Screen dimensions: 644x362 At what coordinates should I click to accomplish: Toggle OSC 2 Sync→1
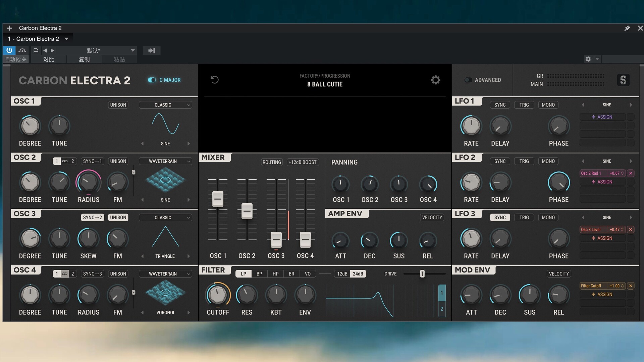pos(92,161)
